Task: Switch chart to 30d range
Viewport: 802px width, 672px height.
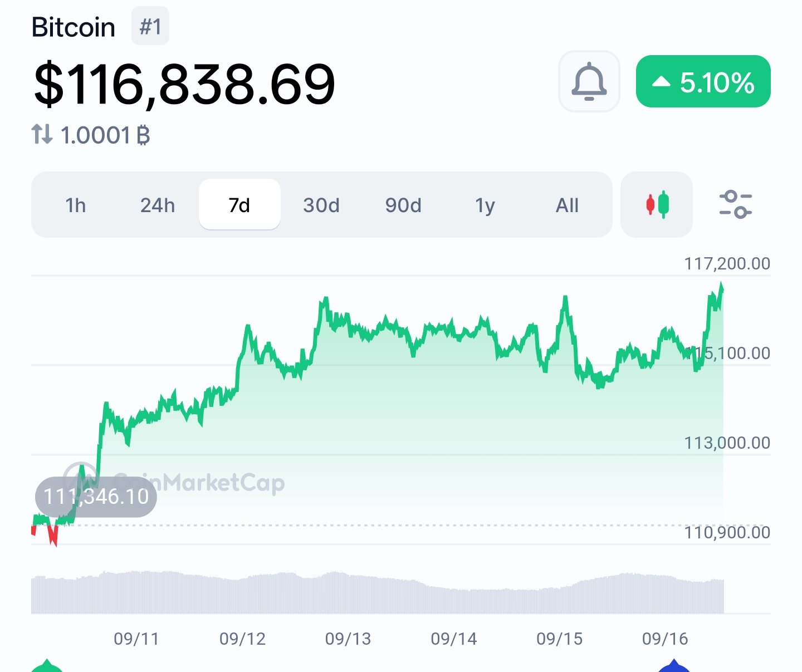Action: point(321,205)
